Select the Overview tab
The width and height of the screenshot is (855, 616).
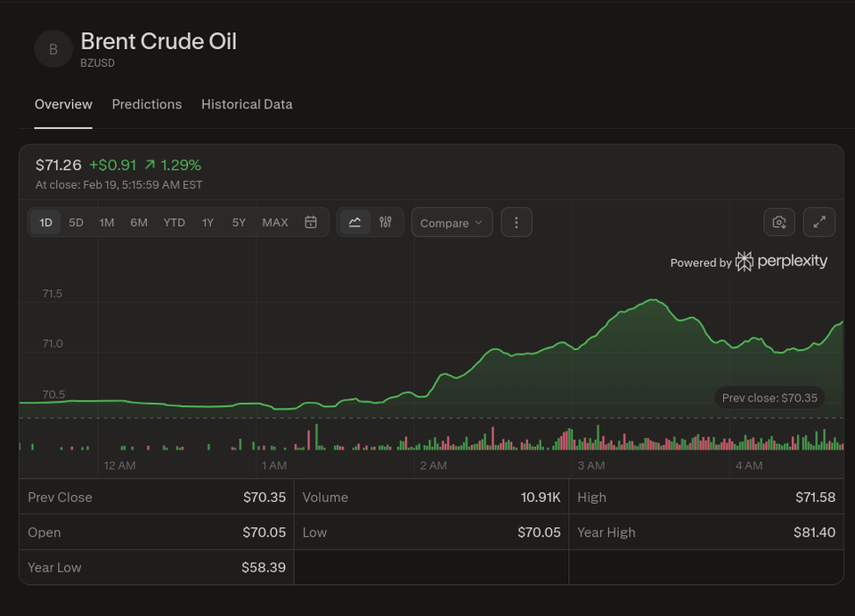(63, 104)
